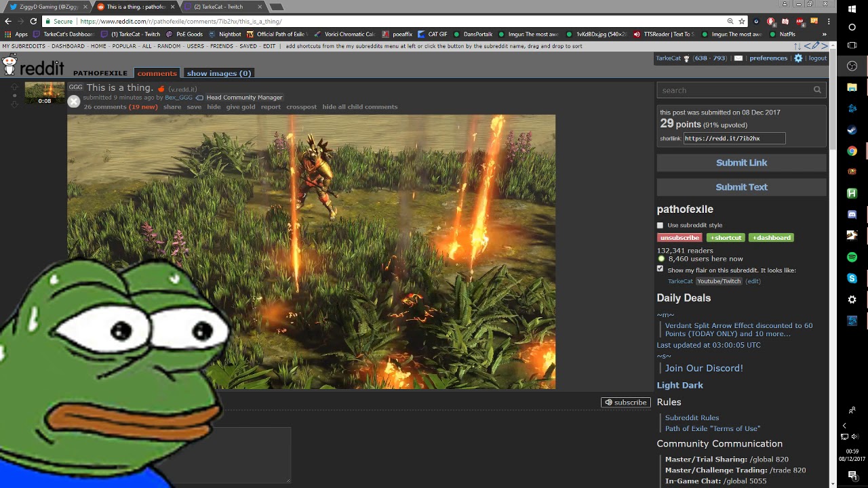
Task: Add pathofexile with the +shortcut button
Action: click(x=726, y=238)
